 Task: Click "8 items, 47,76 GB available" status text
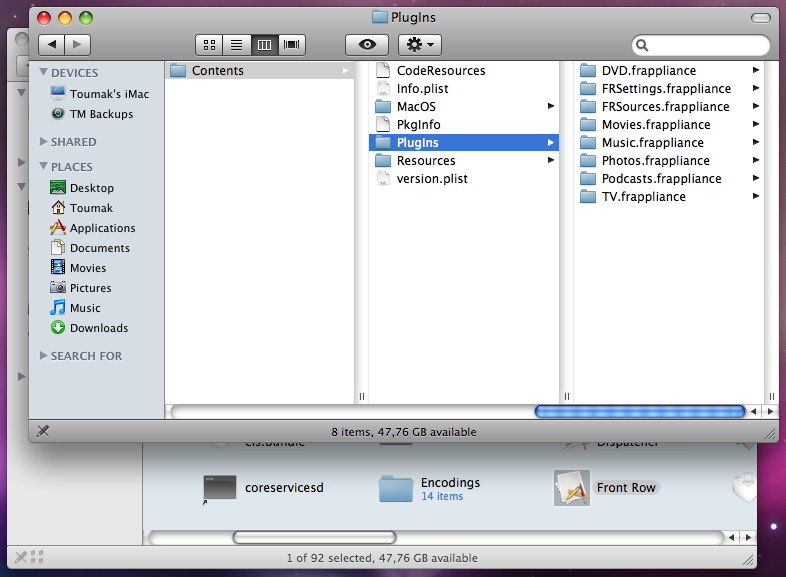click(404, 432)
